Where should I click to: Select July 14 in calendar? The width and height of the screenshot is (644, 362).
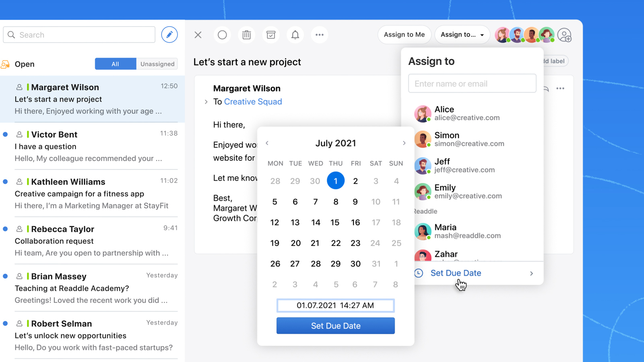(x=316, y=222)
